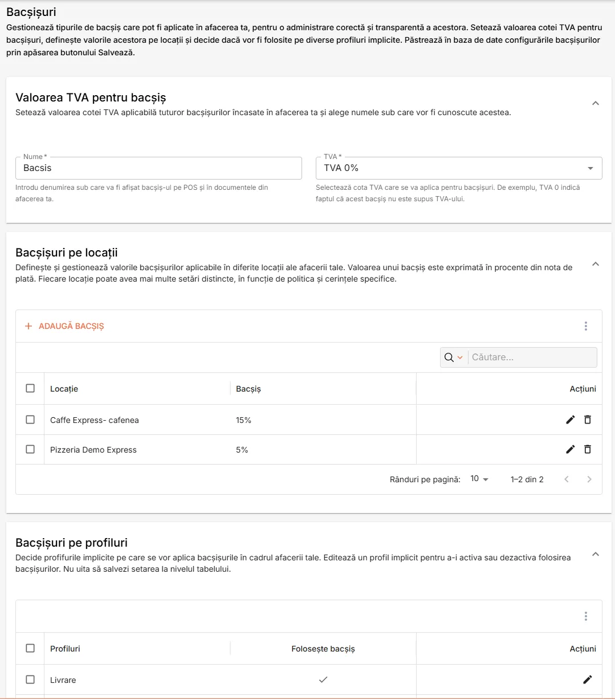Check the Pizzeria Demo Express row
Image resolution: width=615 pixels, height=700 pixels.
pos(30,449)
